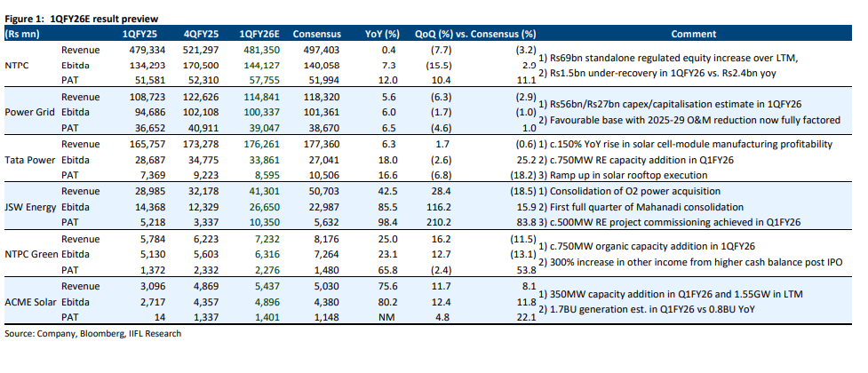Select the Rs69bn standalone regulated equity comment
This screenshot has width=868, height=373.
667,58
